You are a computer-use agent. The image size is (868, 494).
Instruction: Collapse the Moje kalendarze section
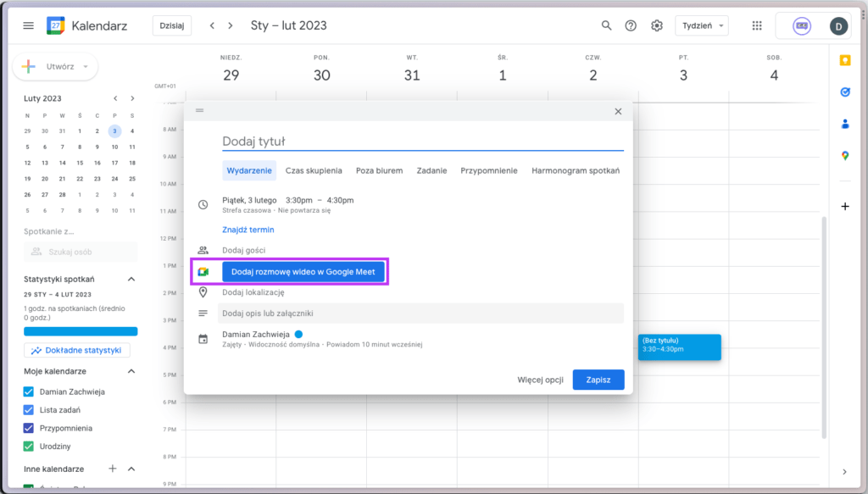point(131,371)
